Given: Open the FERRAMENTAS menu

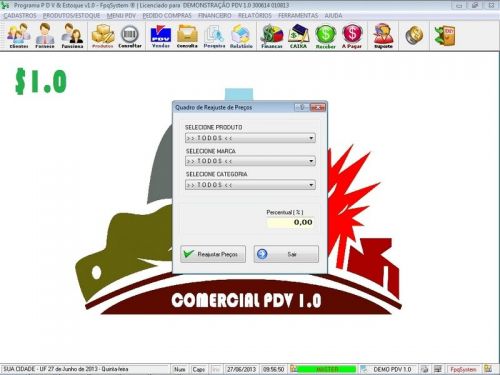Looking at the screenshot, I should [x=298, y=16].
